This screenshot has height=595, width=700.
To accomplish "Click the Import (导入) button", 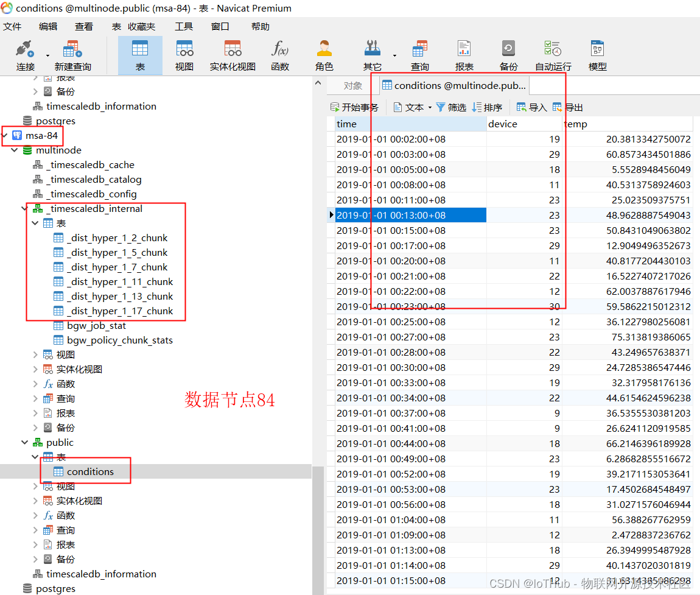I will pyautogui.click(x=532, y=107).
